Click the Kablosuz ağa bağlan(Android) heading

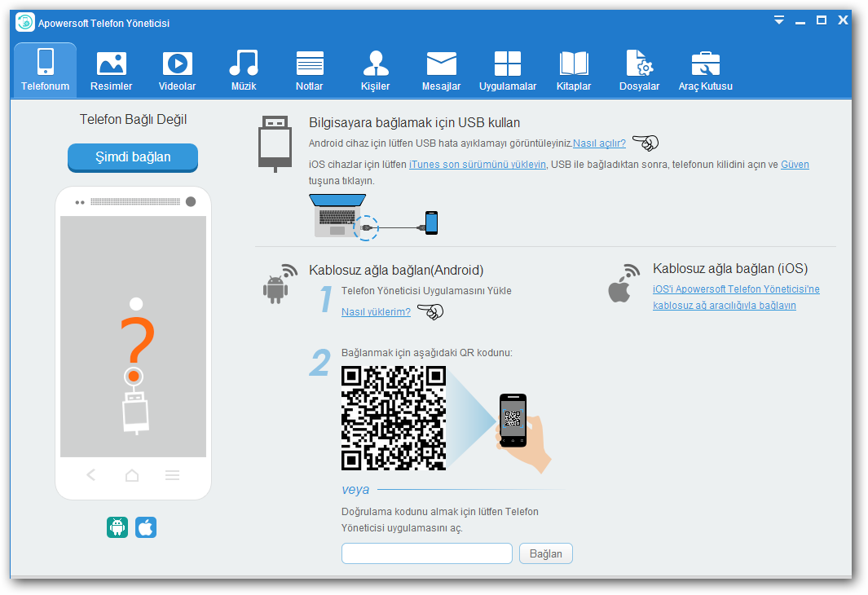tap(396, 270)
